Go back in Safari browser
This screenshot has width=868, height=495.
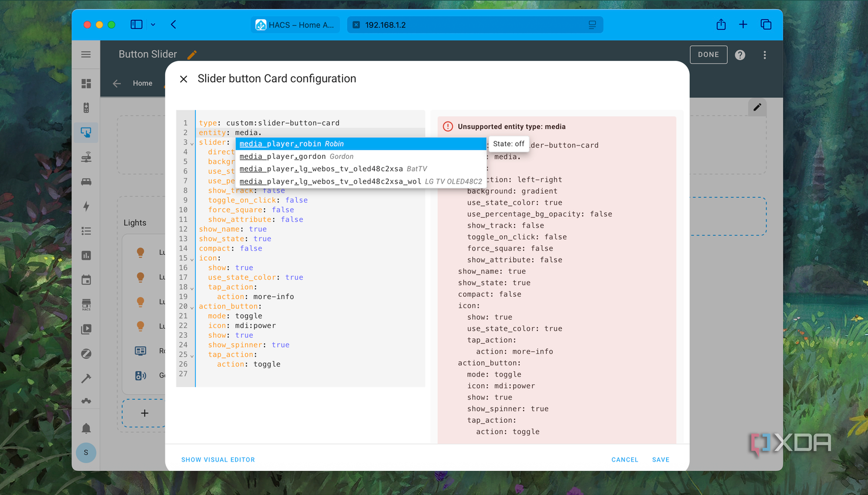click(x=174, y=25)
